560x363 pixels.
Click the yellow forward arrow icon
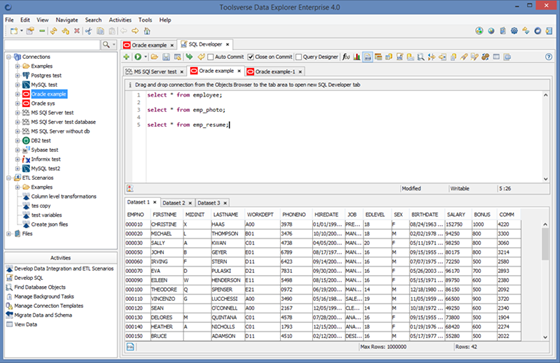135,31
